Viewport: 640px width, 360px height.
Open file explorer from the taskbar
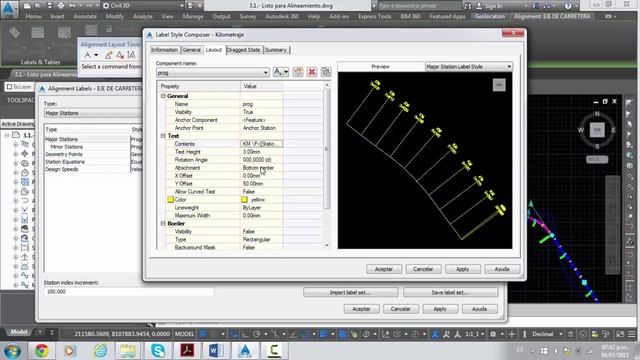coord(128,351)
